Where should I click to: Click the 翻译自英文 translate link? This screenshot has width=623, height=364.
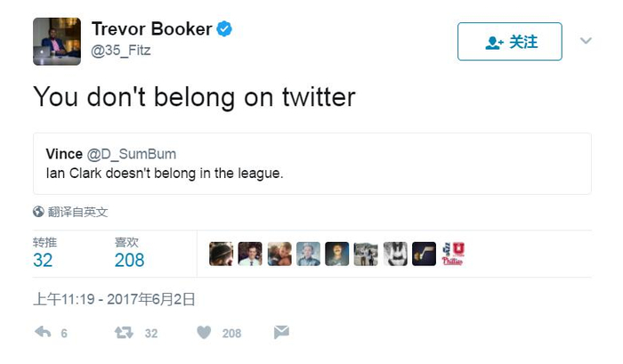coord(77,212)
